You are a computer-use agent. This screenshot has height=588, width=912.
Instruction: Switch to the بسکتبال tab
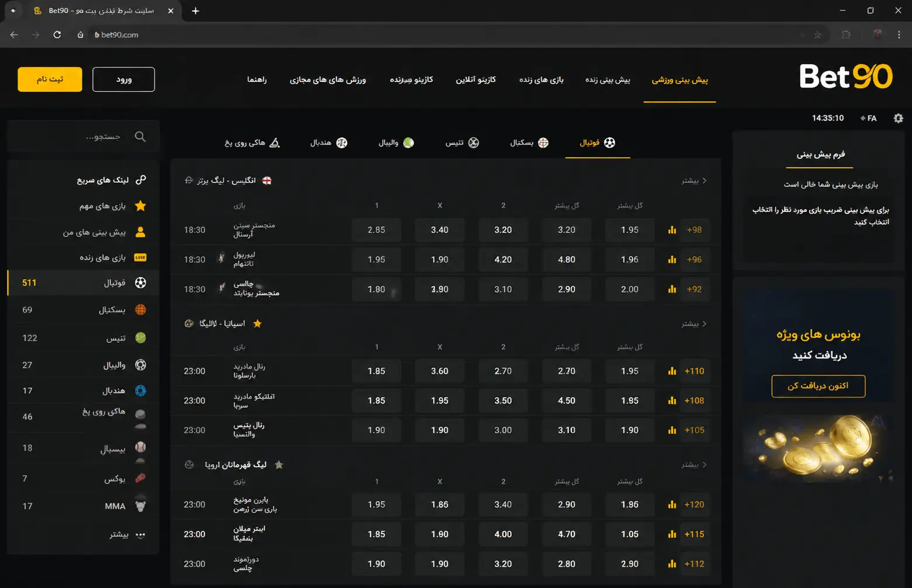pyautogui.click(x=529, y=143)
